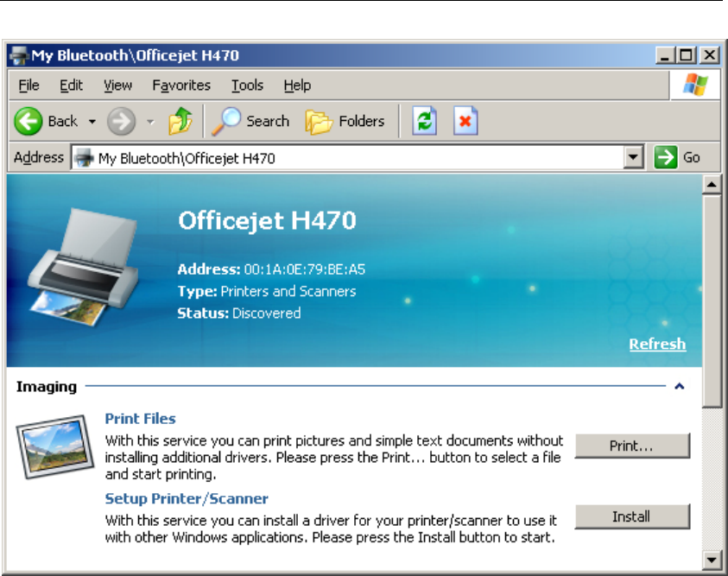Viewport: 728px width, 576px height.
Task: Open Back history dropdown arrow
Action: pyautogui.click(x=92, y=122)
